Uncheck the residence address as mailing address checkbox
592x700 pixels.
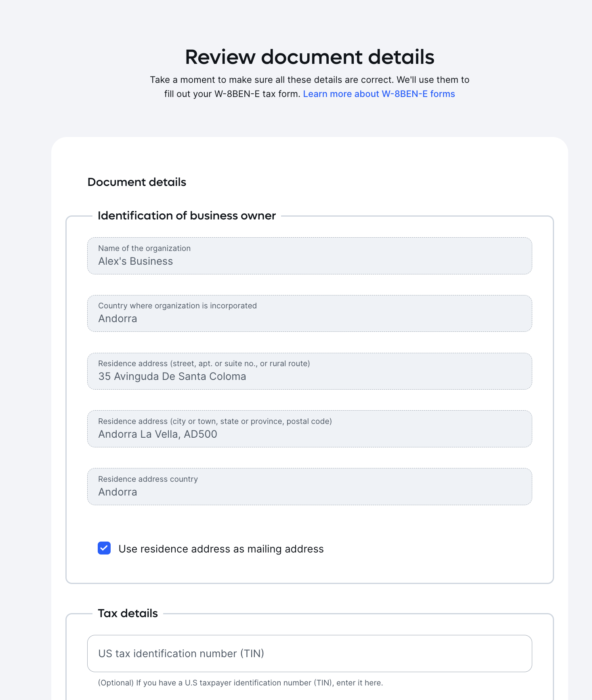point(104,548)
